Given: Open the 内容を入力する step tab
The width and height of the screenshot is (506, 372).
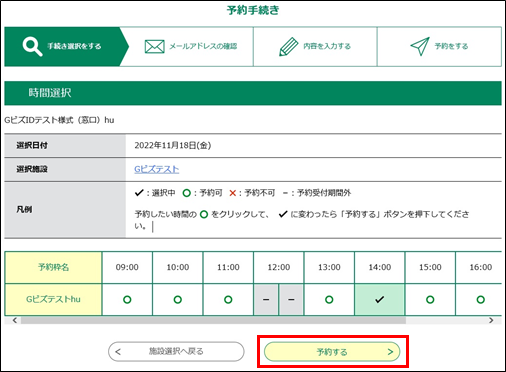Looking at the screenshot, I should coord(315,46).
